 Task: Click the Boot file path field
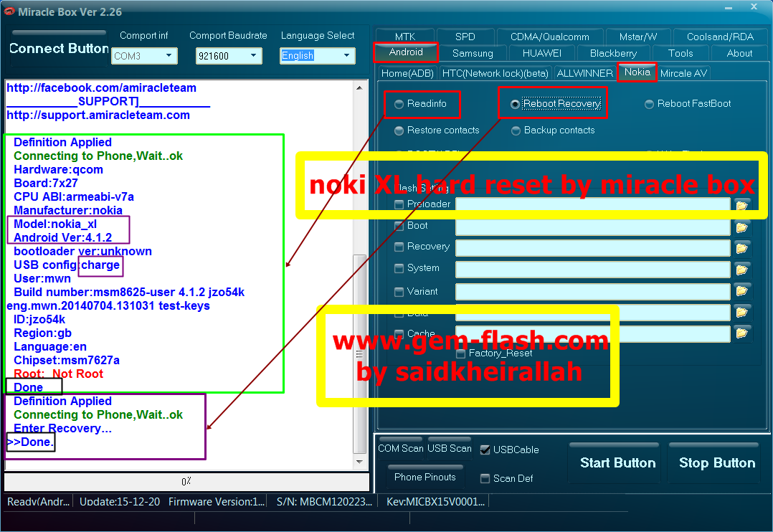pyautogui.click(x=592, y=227)
